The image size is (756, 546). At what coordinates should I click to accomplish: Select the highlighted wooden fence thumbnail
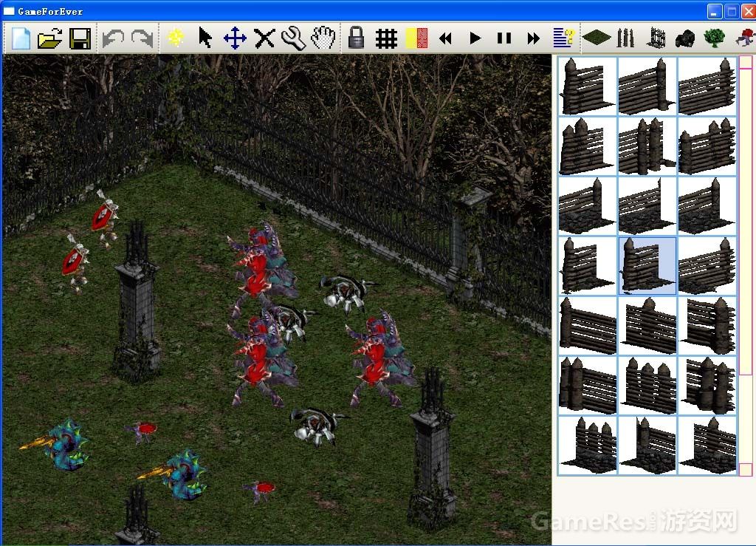point(647,266)
